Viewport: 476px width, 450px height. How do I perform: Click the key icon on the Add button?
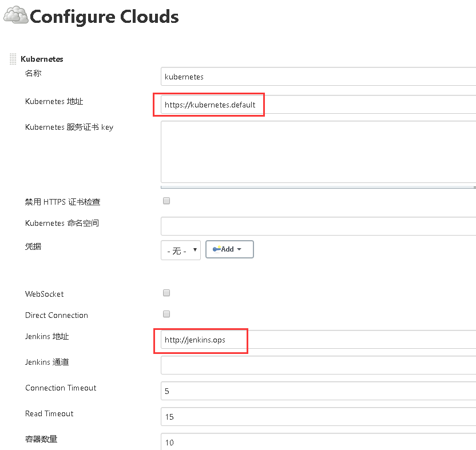[218, 249]
